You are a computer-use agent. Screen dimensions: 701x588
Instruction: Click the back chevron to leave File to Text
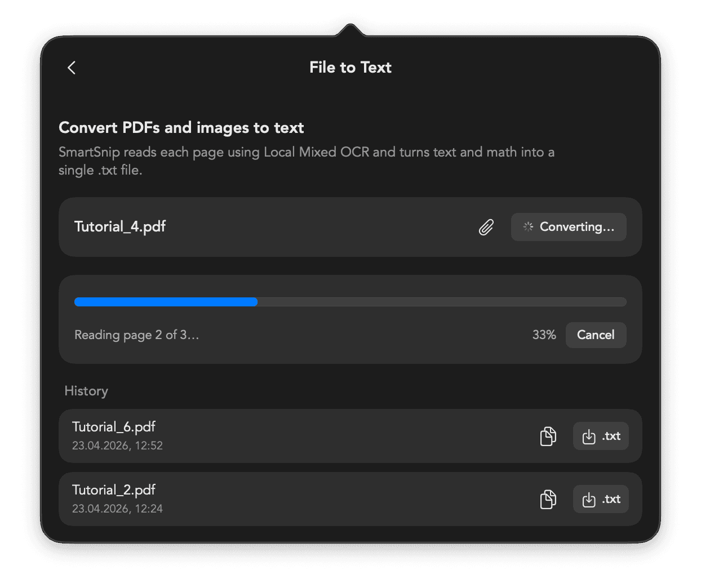71,68
